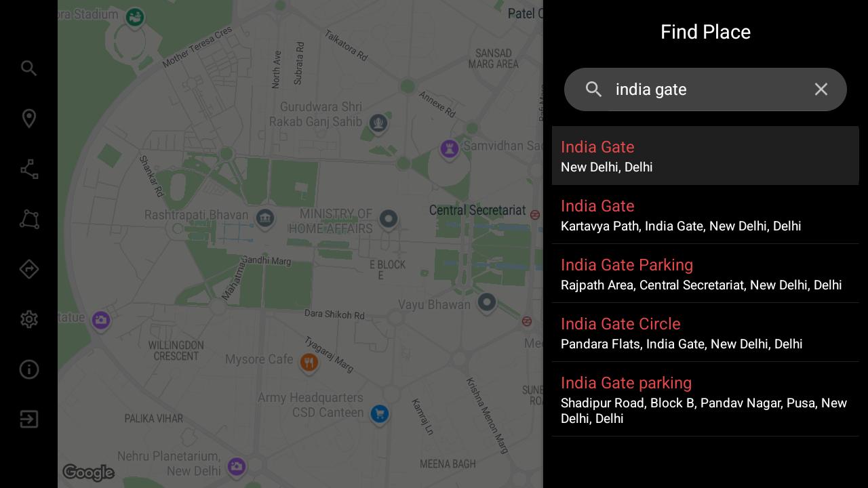
Task: Edit the 'india gate' search field
Action: pyautogui.click(x=705, y=89)
